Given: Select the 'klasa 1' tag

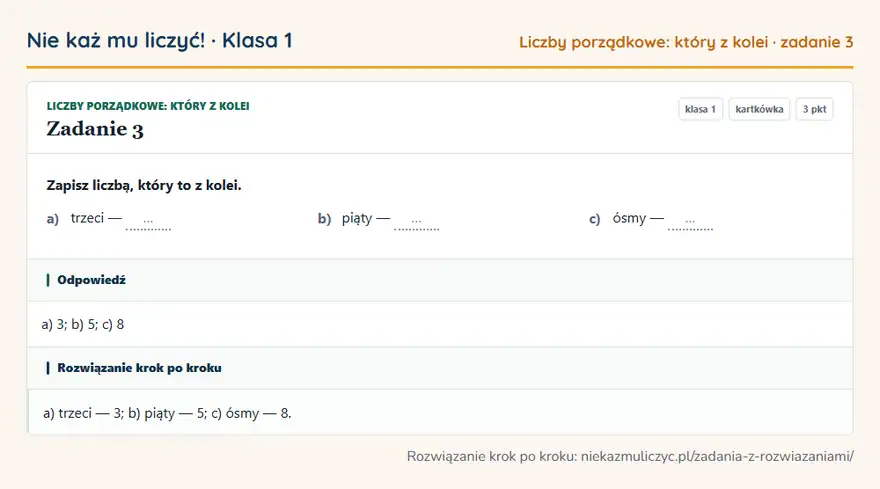Looking at the screenshot, I should pos(700,109).
